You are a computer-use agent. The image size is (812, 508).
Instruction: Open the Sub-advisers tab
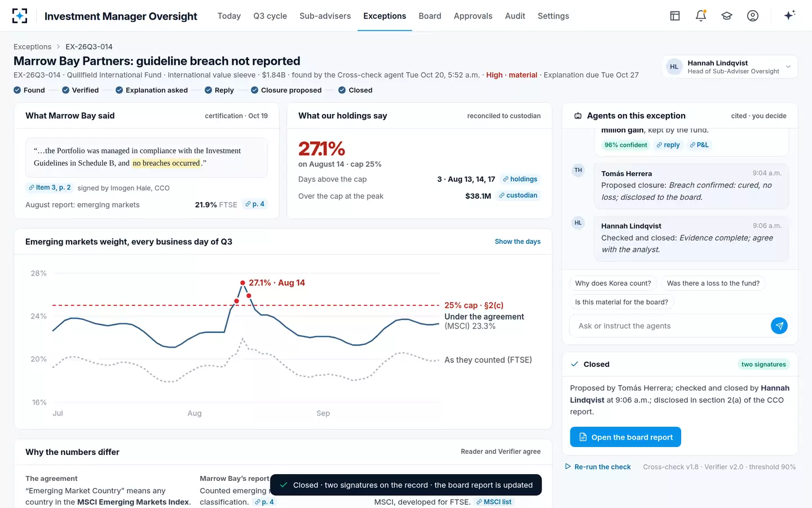(325, 16)
